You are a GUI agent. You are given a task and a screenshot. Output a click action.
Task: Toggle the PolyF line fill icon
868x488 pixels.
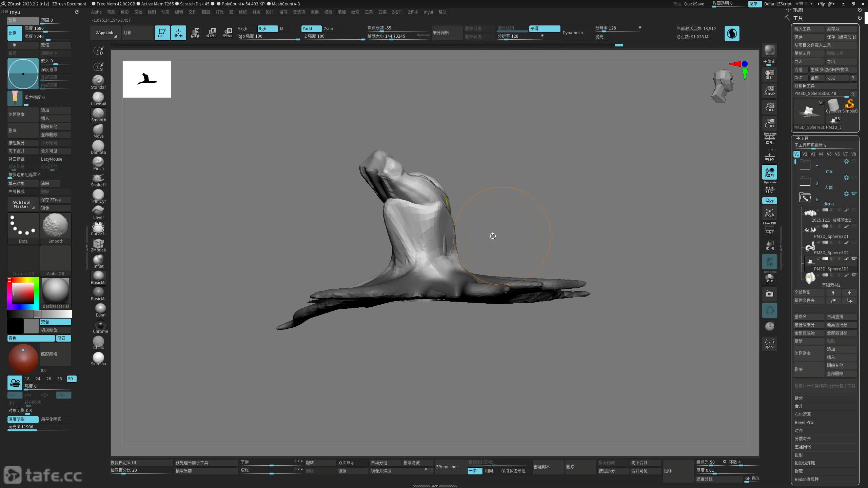pyautogui.click(x=769, y=228)
